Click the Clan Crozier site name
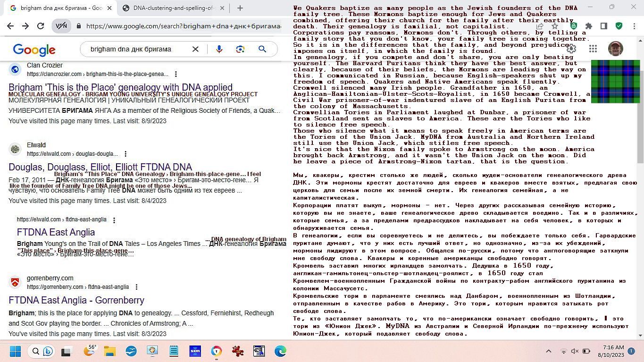This screenshot has height=362, width=644. 45,65
